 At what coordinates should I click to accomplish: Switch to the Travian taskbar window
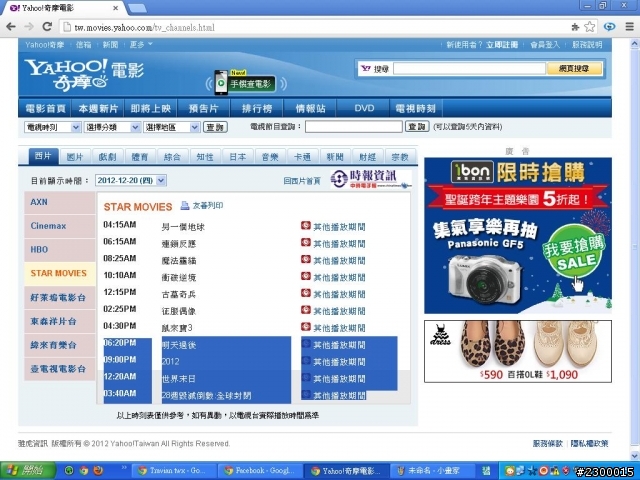(x=173, y=471)
